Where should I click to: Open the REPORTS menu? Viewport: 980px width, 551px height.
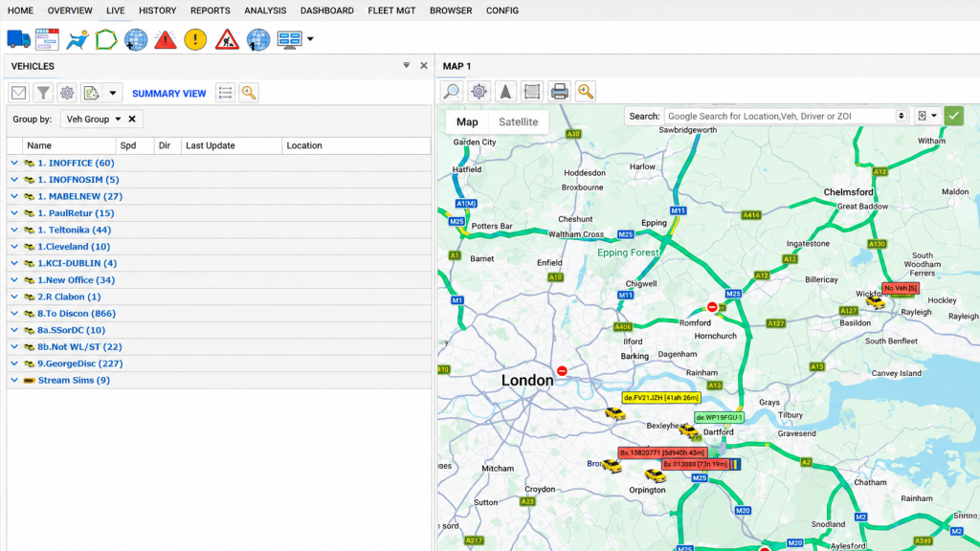pyautogui.click(x=210, y=11)
